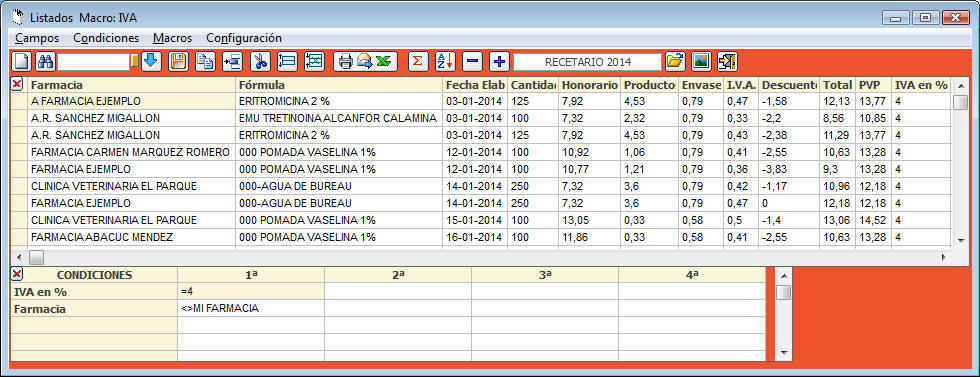This screenshot has width=980, height=377.
Task: Click the red X beside Farmacia header
Action: point(18,84)
